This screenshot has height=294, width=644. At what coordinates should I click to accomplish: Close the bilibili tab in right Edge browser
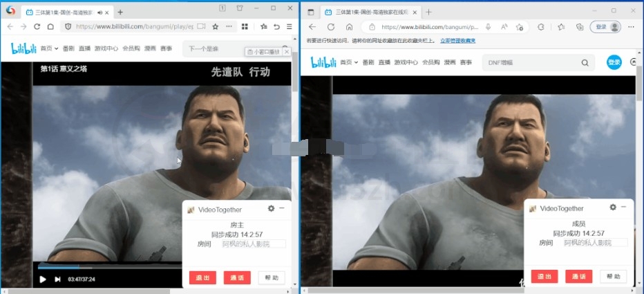pyautogui.click(x=415, y=12)
